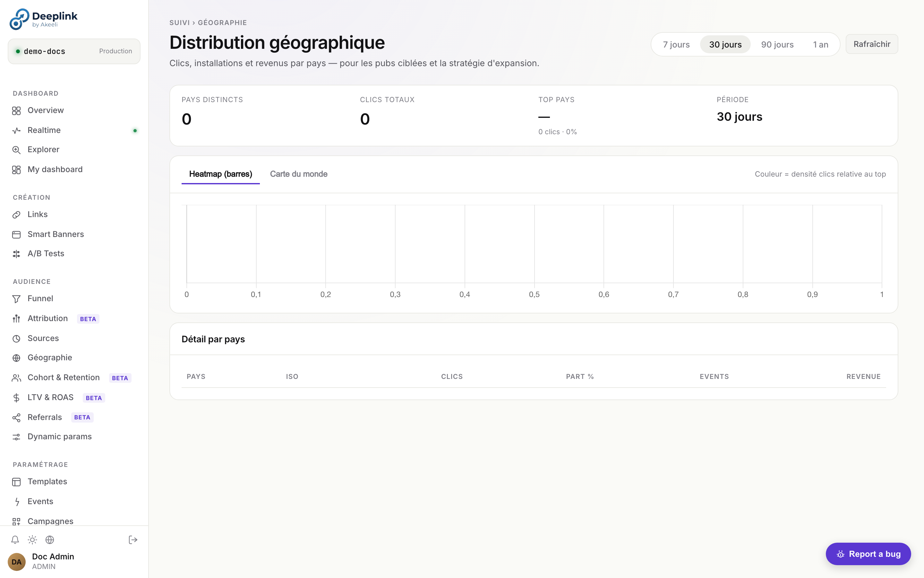Click the Explorer magnifier icon
924x578 pixels.
click(x=16, y=150)
